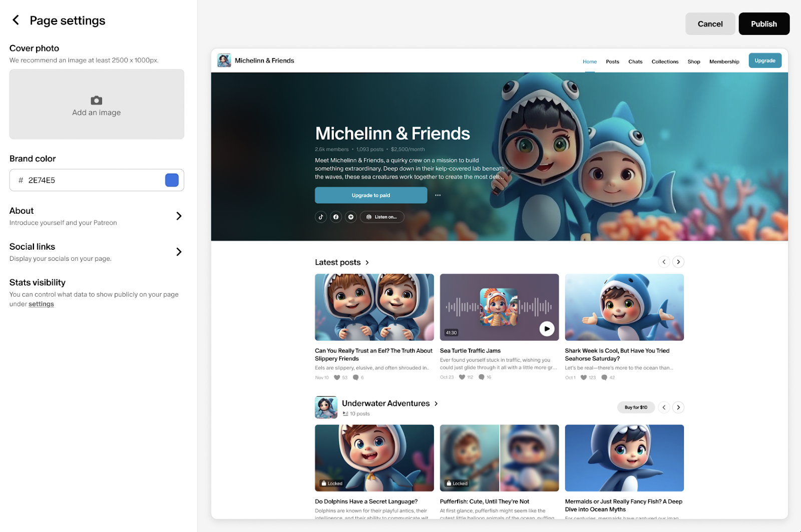Screen dimensions: 801x532
Task: Click the Add an image upload area
Action: [x=97, y=104]
